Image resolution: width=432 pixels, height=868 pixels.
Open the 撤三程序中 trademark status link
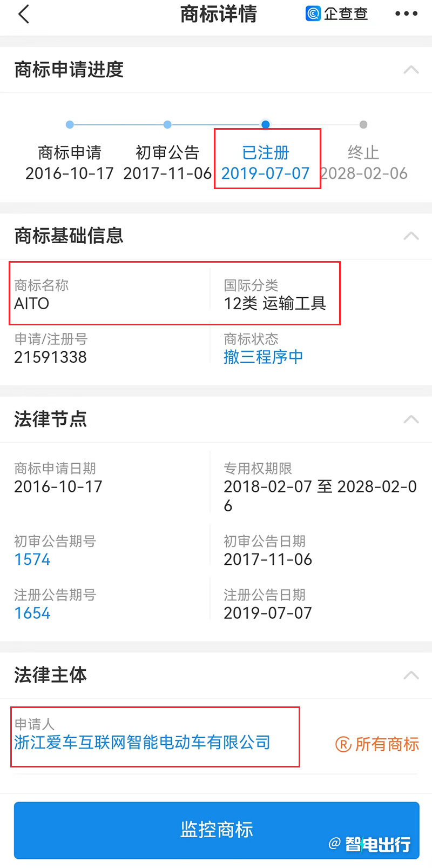pos(264,357)
